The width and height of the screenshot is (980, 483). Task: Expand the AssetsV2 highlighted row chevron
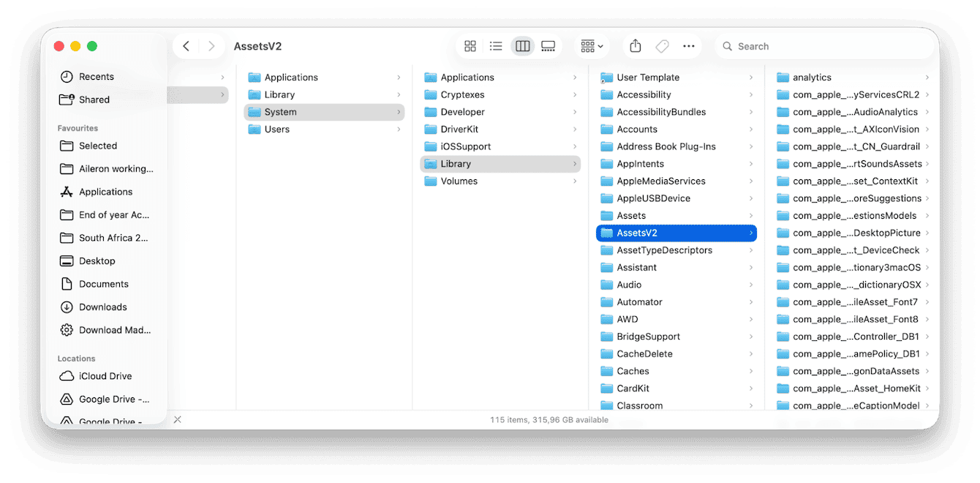coord(751,233)
